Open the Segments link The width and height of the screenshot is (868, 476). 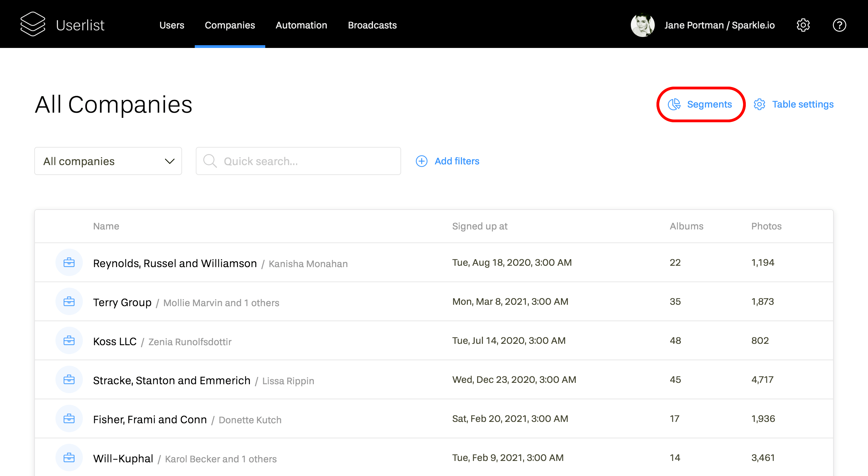[709, 104]
